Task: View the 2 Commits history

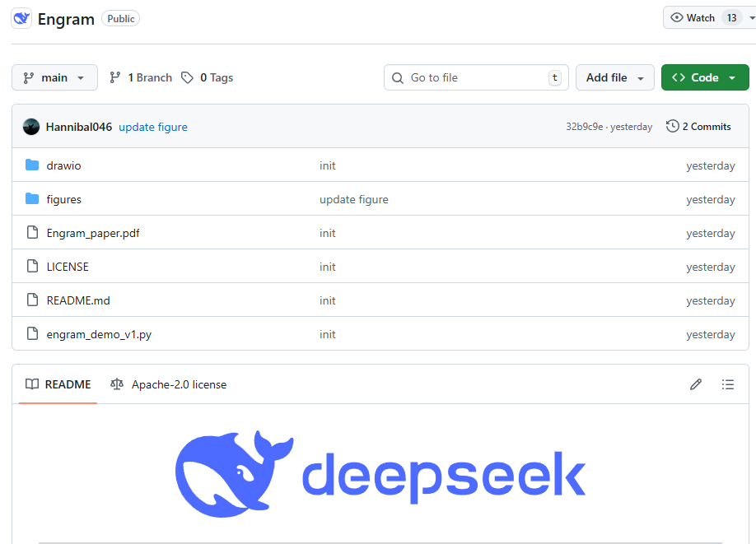Action: 706,126
